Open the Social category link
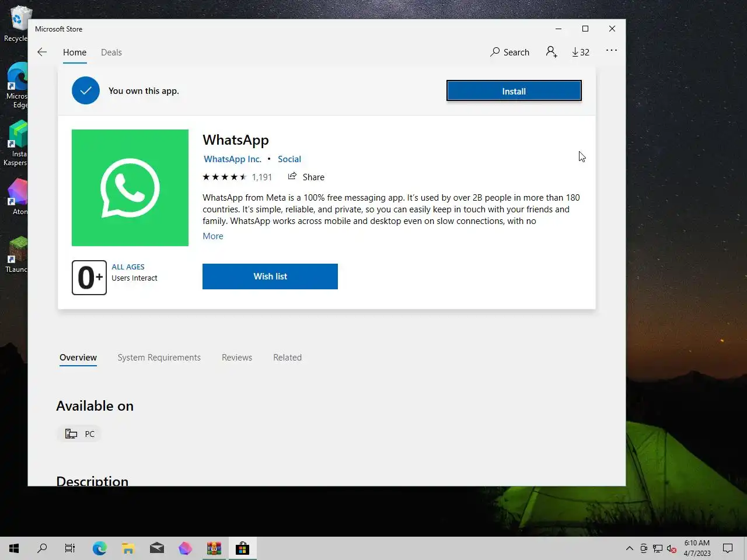The width and height of the screenshot is (747, 560). [289, 159]
